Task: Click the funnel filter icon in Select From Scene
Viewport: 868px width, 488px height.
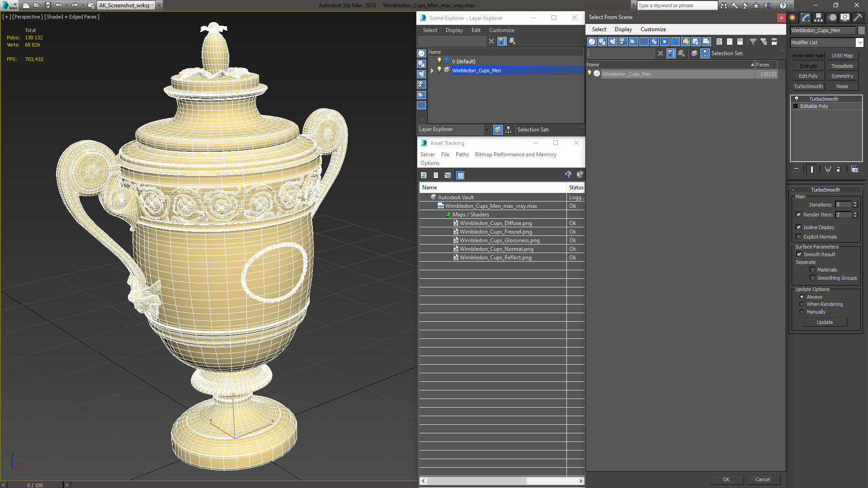Action: (x=753, y=42)
